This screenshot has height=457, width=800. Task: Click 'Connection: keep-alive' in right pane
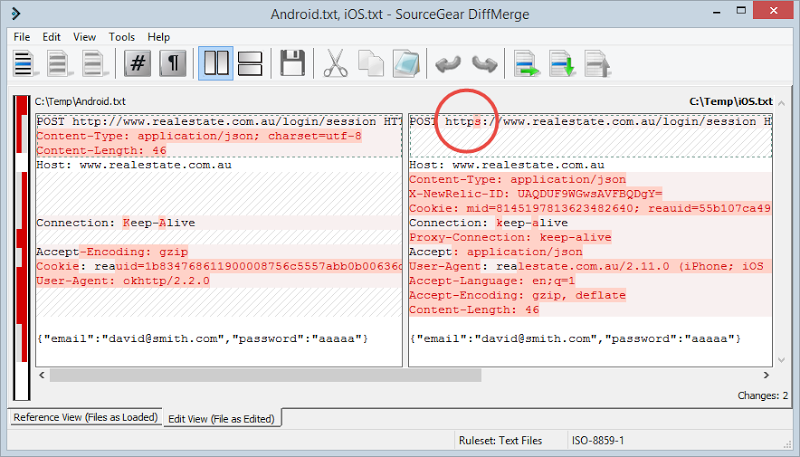pos(488,223)
